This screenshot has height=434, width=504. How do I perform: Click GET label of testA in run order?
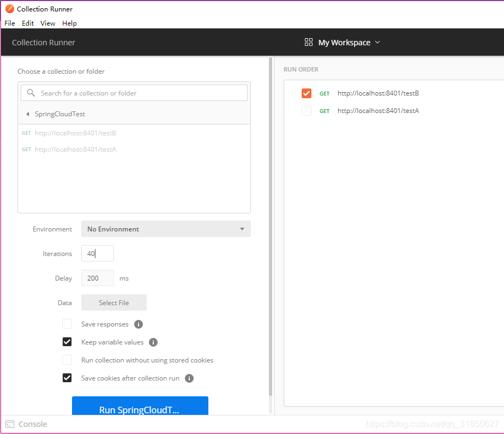point(325,111)
